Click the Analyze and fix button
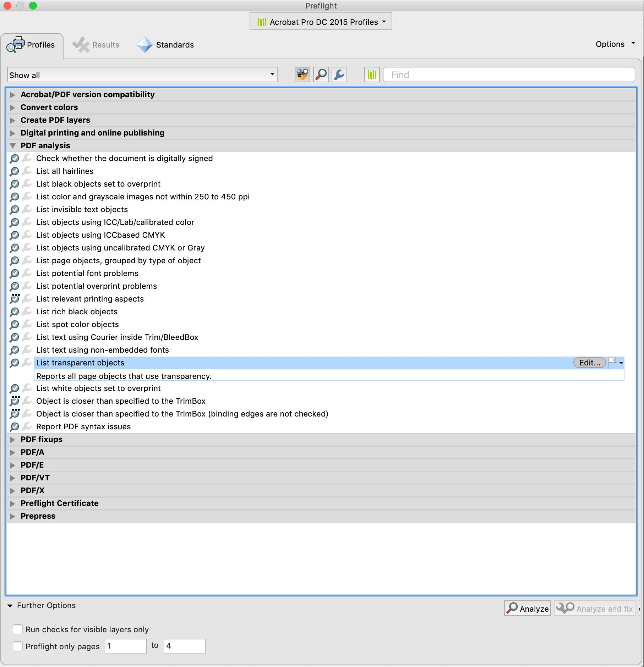644x667 pixels. tap(595, 608)
